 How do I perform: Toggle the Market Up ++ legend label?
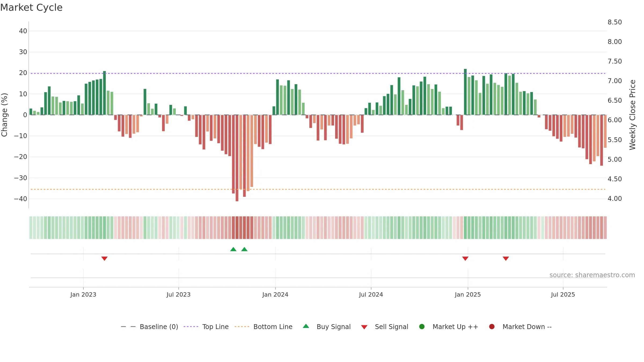click(x=455, y=327)
